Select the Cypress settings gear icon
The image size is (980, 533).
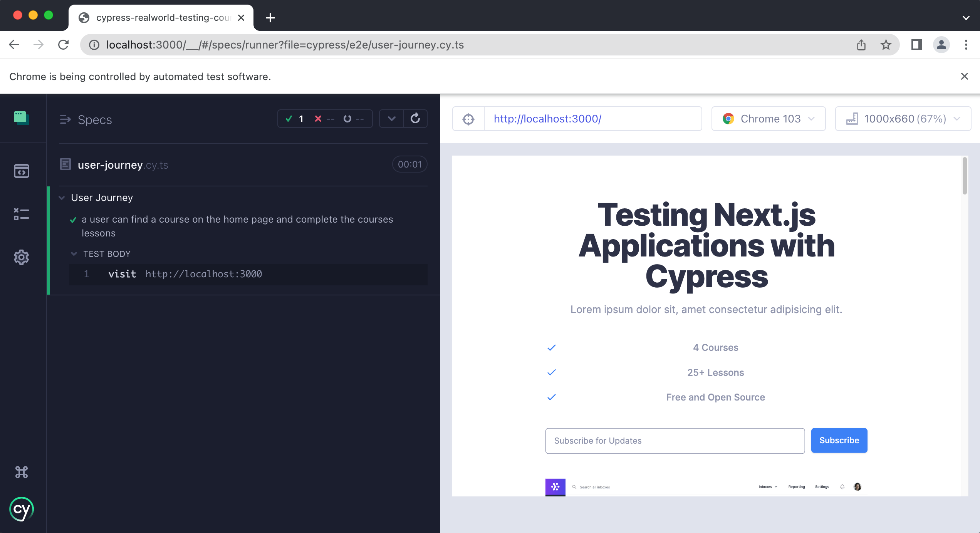(21, 256)
